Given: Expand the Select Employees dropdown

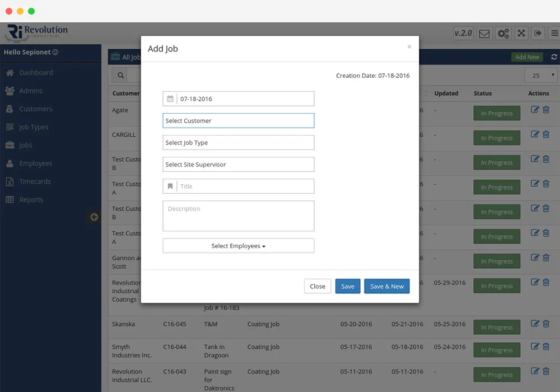Looking at the screenshot, I should [238, 245].
